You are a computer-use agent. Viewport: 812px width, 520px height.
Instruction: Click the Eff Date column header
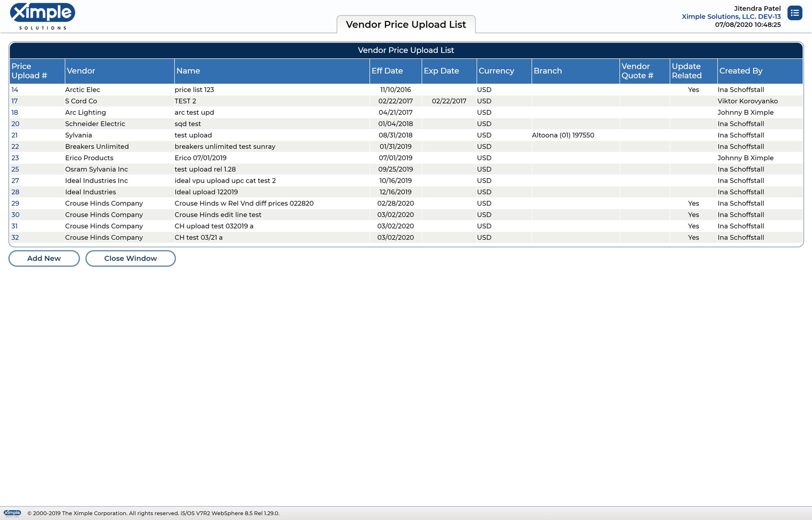click(396, 71)
